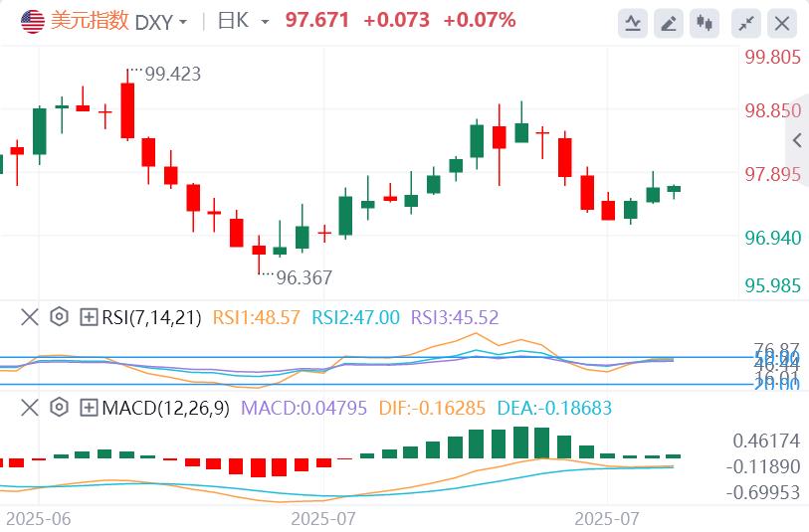Close the chart with top-right X
The height and width of the screenshot is (532, 809).
tap(784, 22)
